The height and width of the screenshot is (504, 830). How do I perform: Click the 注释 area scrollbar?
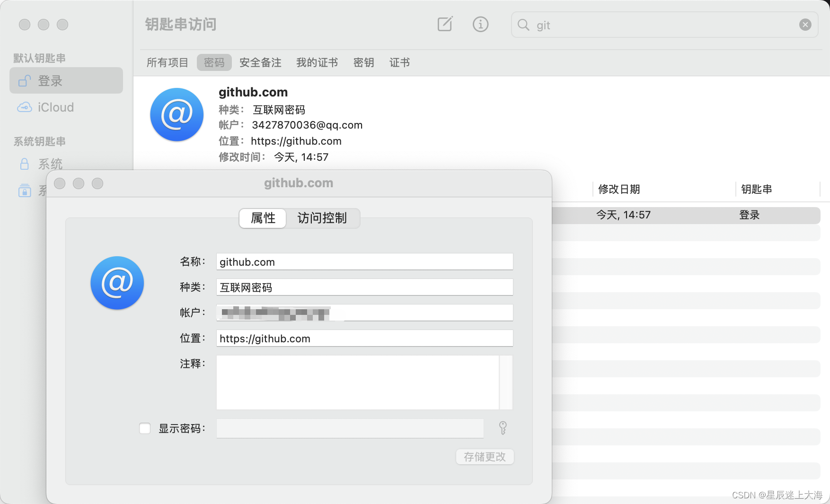point(506,382)
